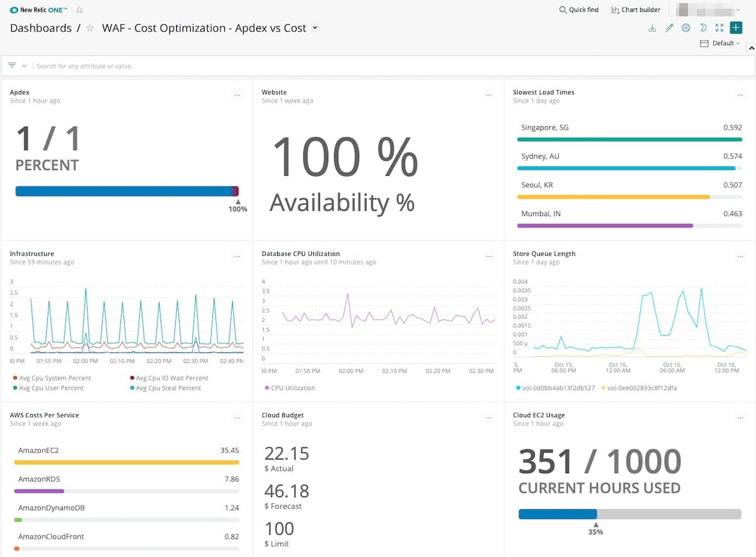Click the New Relic ONE logo

(39, 9)
